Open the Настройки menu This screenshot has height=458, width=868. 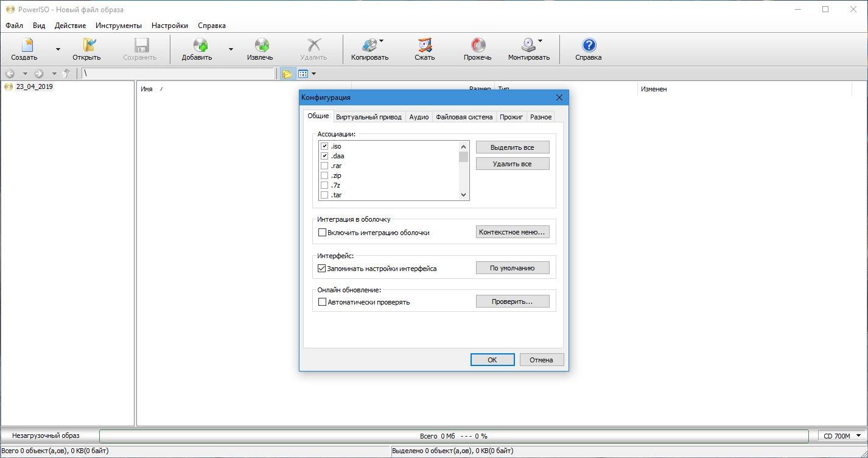[x=170, y=26]
